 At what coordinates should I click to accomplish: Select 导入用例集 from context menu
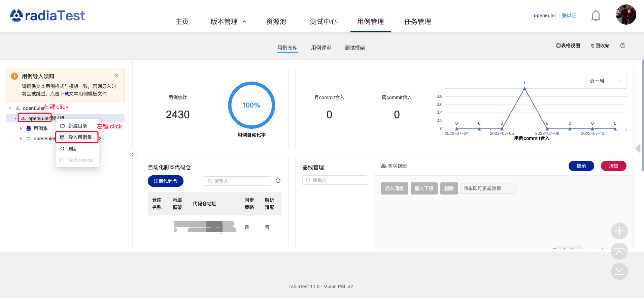pyautogui.click(x=80, y=137)
